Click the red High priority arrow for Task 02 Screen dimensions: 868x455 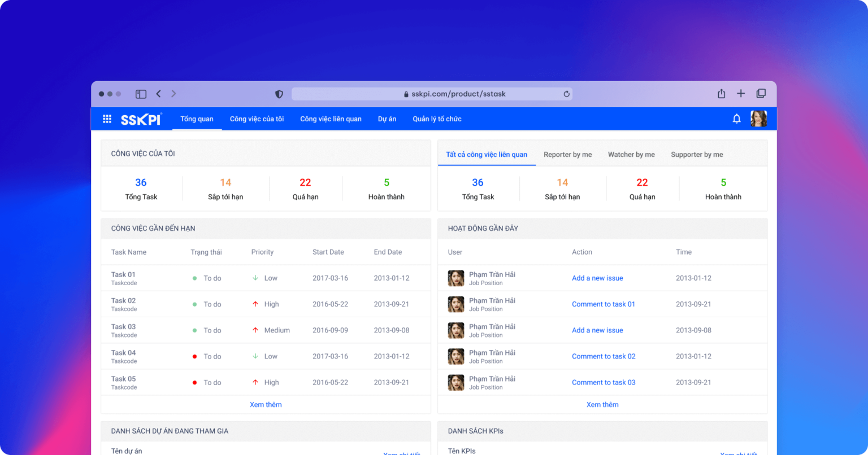(x=255, y=304)
